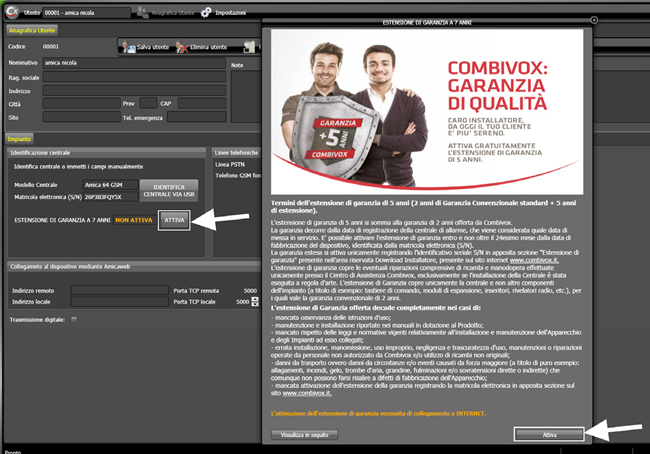Click the Matricola elettronica (S/N) field

pyautogui.click(x=110, y=197)
